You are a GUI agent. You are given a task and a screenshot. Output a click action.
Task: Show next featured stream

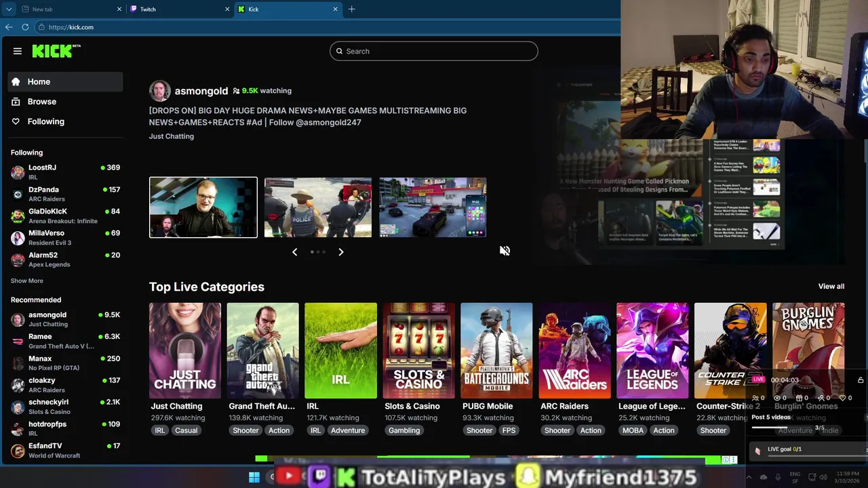click(x=341, y=252)
